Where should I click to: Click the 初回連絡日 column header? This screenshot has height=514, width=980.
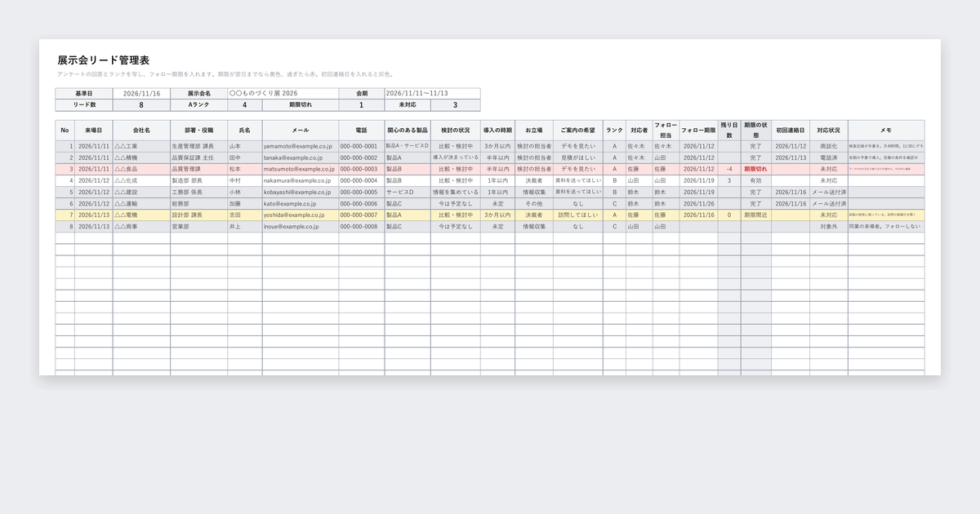click(790, 131)
